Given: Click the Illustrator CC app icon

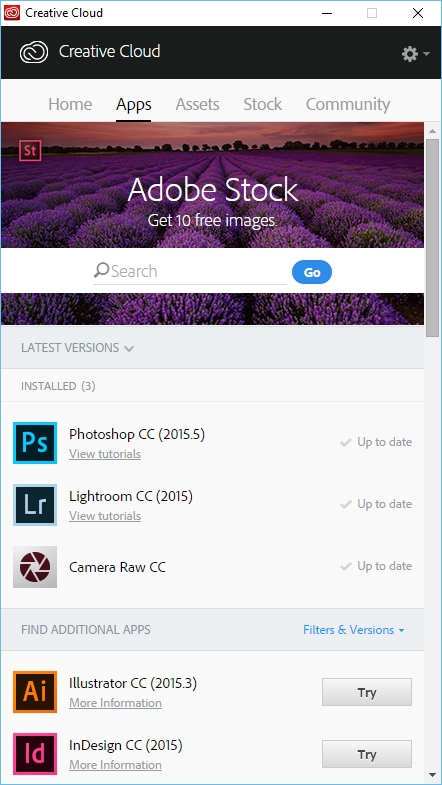Looking at the screenshot, I should [35, 692].
